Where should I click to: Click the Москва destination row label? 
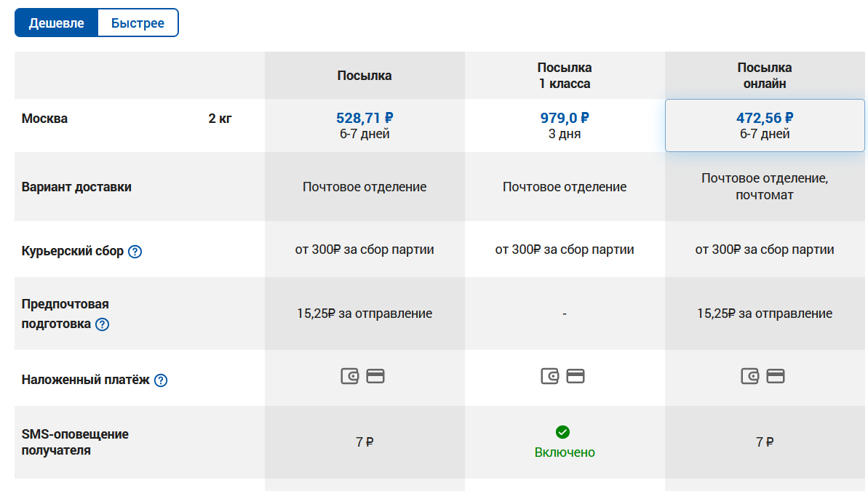tap(44, 119)
